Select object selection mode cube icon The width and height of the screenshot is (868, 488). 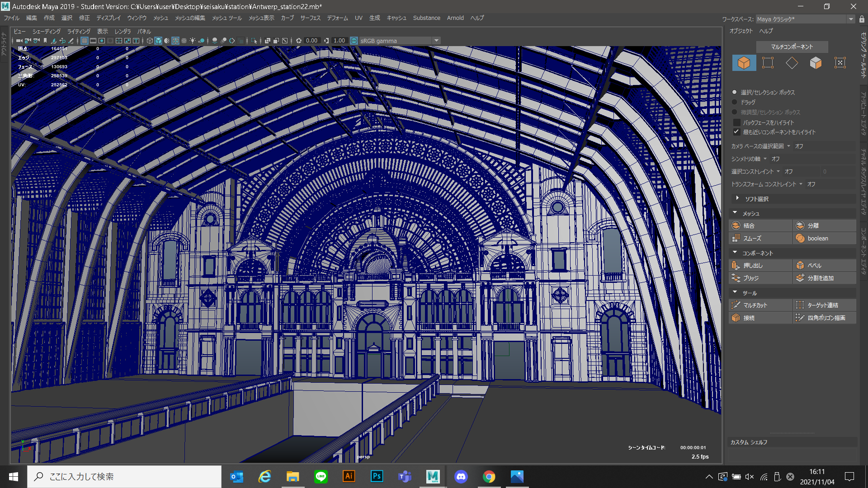744,63
